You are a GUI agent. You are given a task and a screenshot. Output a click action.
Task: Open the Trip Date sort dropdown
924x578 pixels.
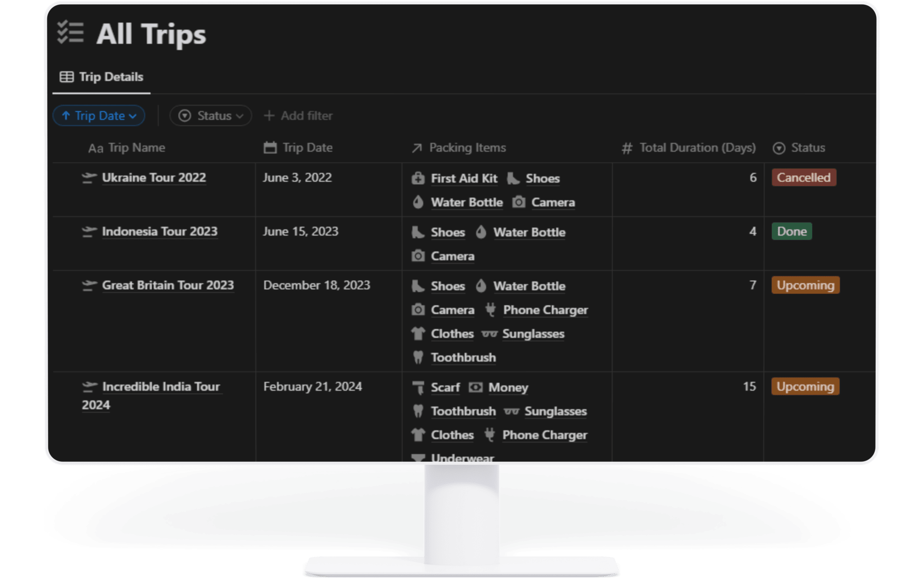99,116
